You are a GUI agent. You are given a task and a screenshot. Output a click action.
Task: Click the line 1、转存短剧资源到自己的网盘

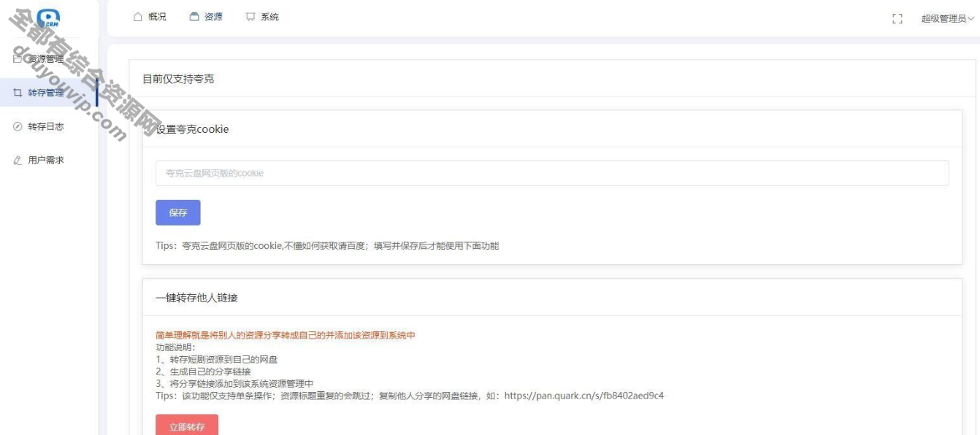(x=217, y=359)
